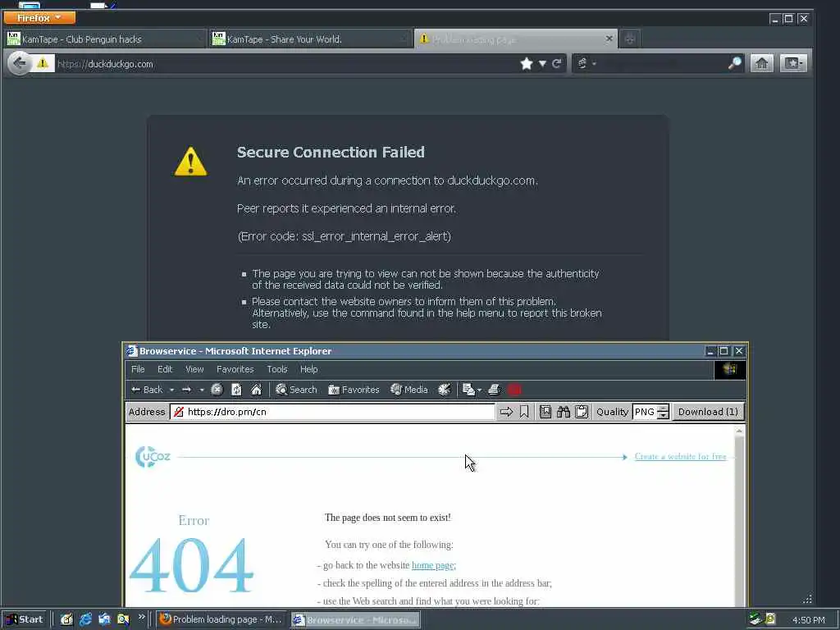Click the Windows Start button
The width and height of the screenshot is (840, 630).
pyautogui.click(x=25, y=619)
